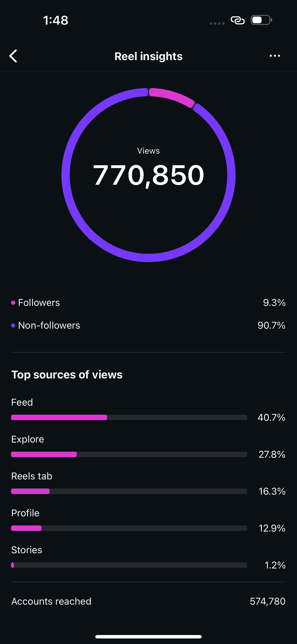Tap the Explore source progress bar
Screen dimensions: 297x644
[x=129, y=454]
